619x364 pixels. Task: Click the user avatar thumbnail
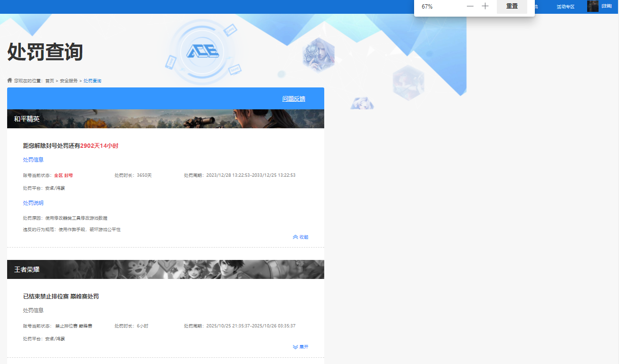coord(592,6)
